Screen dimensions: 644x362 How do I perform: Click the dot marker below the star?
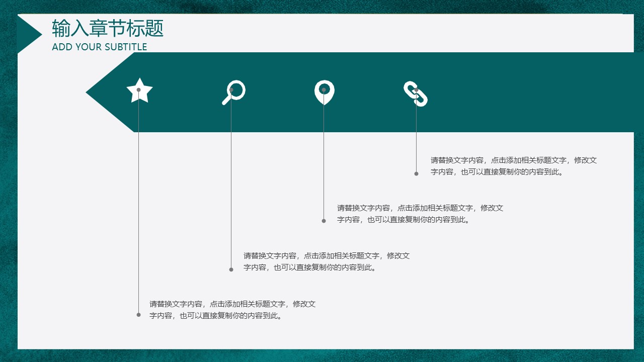point(138,315)
